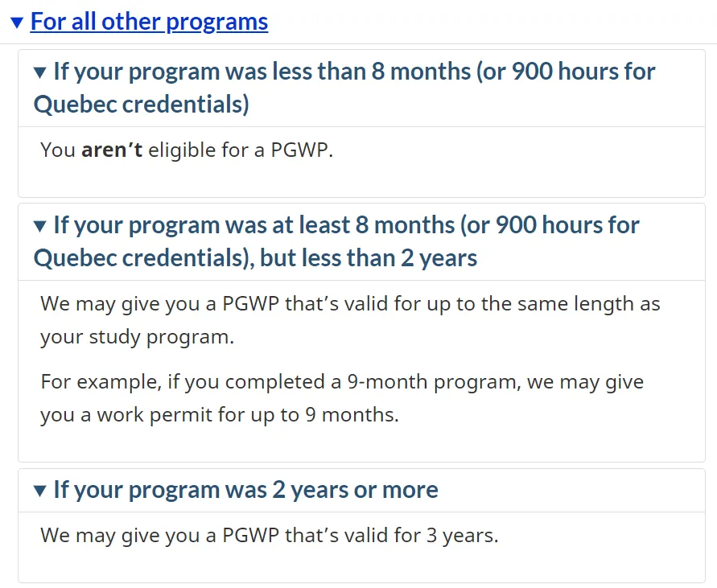Viewport: 717px width, 588px height.
Task: Click the bold word aren't
Action: tap(112, 150)
